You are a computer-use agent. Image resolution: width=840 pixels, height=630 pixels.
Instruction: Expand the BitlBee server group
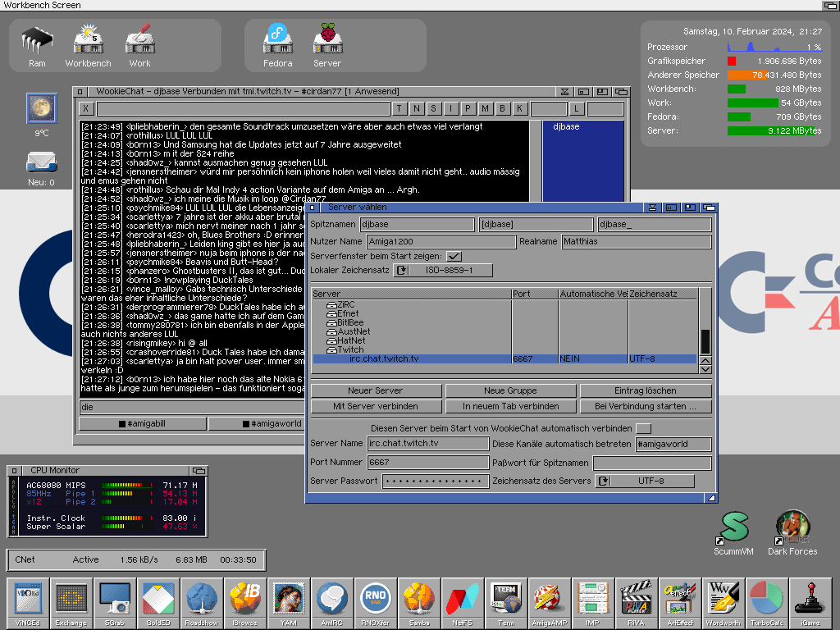tap(331, 323)
